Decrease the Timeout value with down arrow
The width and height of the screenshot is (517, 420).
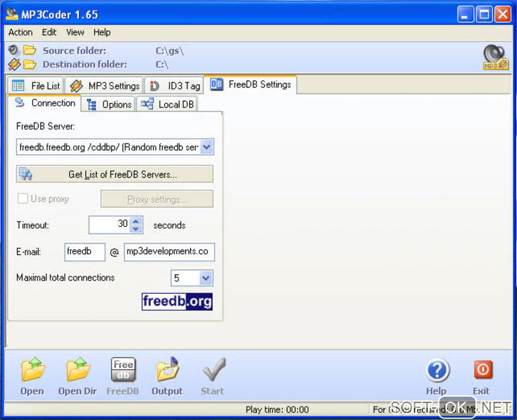pos(136,229)
